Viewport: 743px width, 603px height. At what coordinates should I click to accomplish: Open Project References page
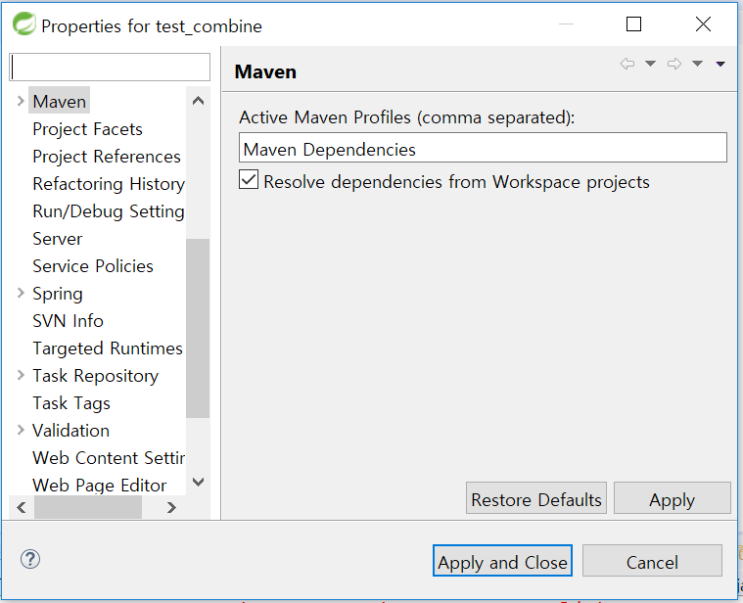[107, 156]
